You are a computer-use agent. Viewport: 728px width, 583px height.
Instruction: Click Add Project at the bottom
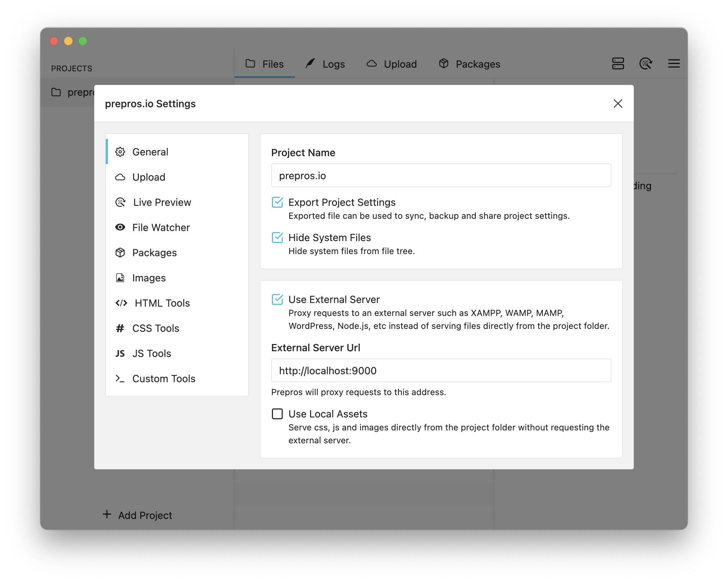137,515
